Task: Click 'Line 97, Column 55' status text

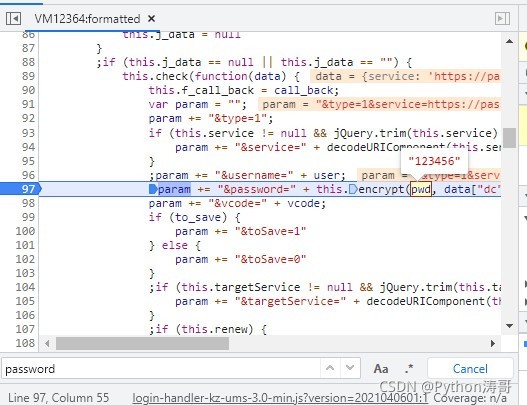Action: pos(58,398)
